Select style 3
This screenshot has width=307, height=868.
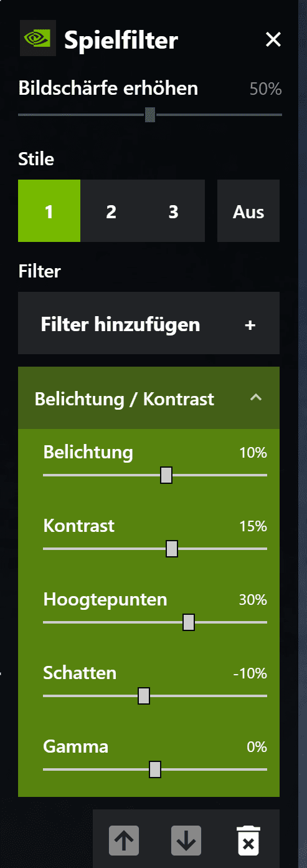174,211
